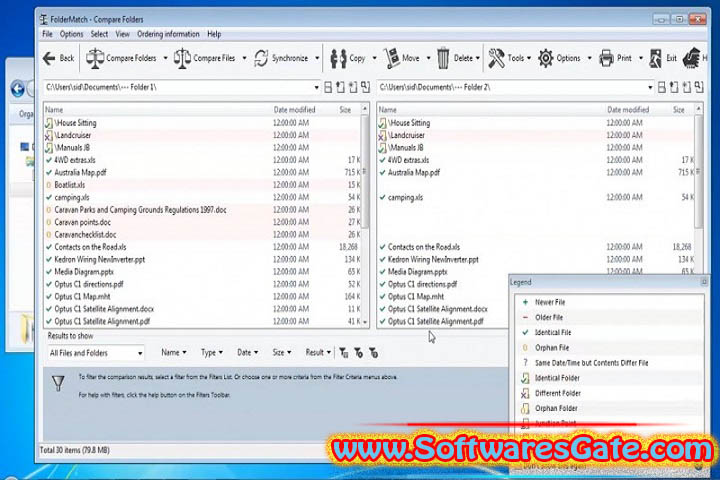
Task: Open the Options menu
Action: [x=72, y=34]
